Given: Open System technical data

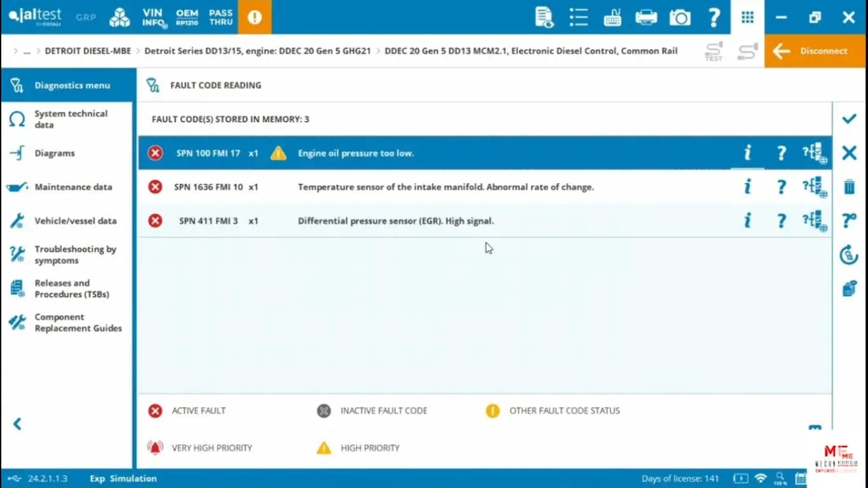Looking at the screenshot, I should click(x=68, y=119).
